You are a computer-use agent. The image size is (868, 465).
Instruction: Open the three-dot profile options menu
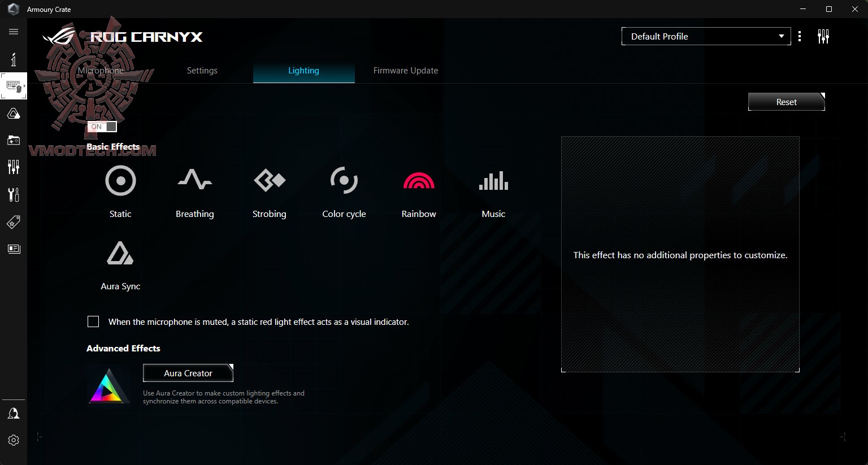click(800, 36)
